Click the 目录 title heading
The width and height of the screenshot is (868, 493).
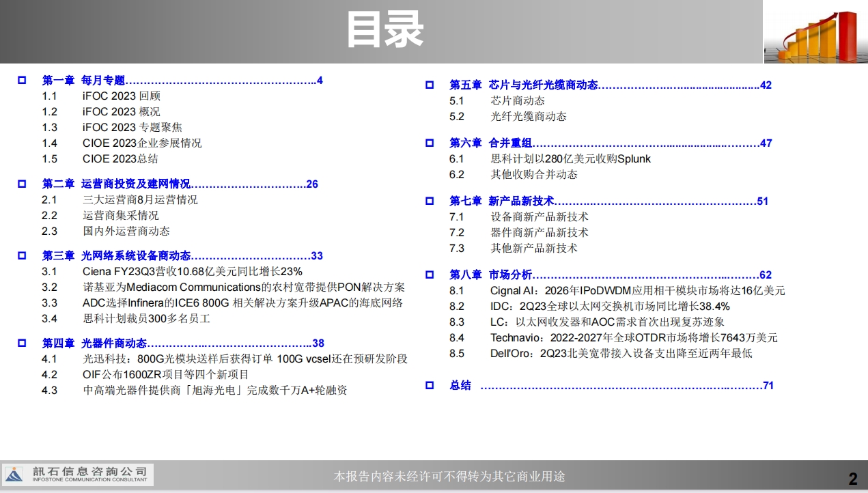coord(384,31)
